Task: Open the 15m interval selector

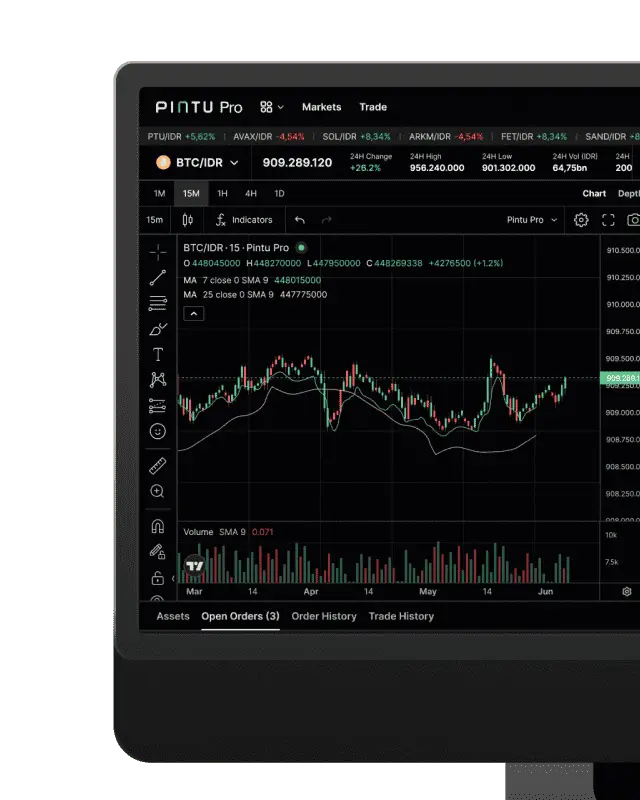Action: point(155,220)
